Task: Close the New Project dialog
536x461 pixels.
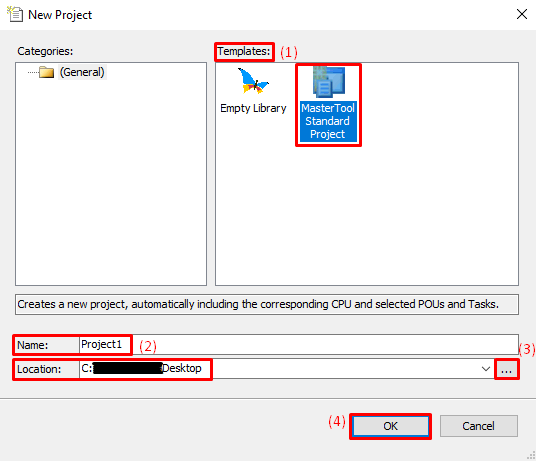Action: pos(522,14)
